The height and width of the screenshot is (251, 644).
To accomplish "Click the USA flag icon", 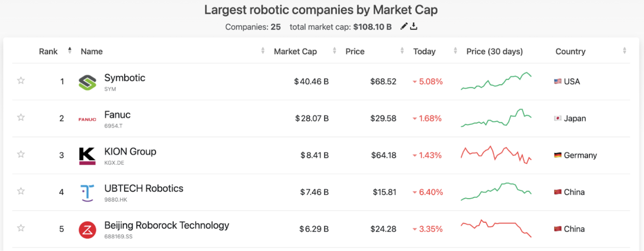I will coord(558,81).
